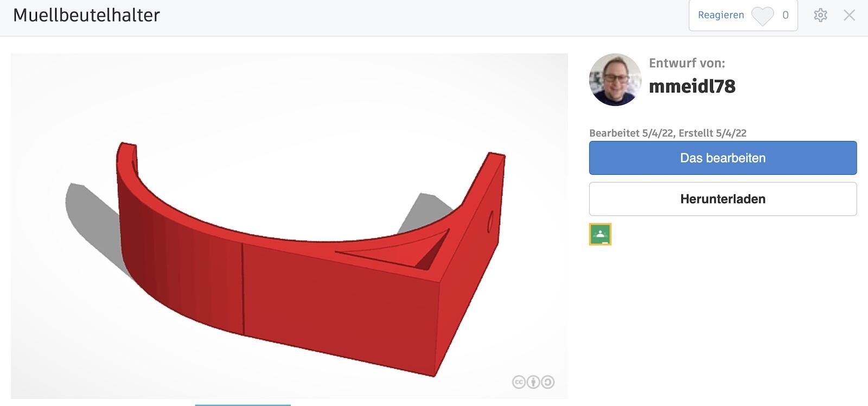Click the round hole on the model's bracket
Image resolution: width=868 pixels, height=406 pixels.
490,222
